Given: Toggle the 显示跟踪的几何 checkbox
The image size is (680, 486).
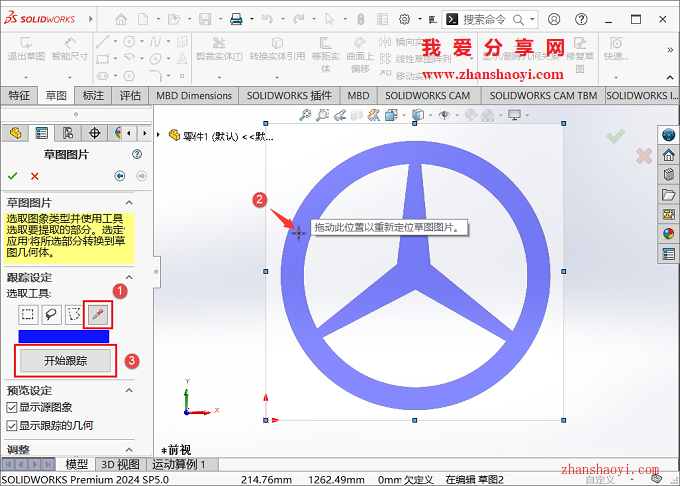Looking at the screenshot, I should (12, 426).
